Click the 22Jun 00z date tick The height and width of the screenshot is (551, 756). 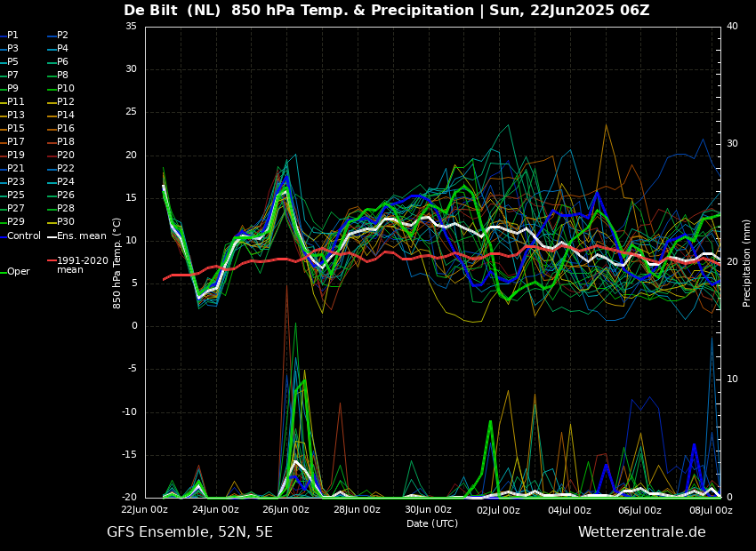coord(145,510)
